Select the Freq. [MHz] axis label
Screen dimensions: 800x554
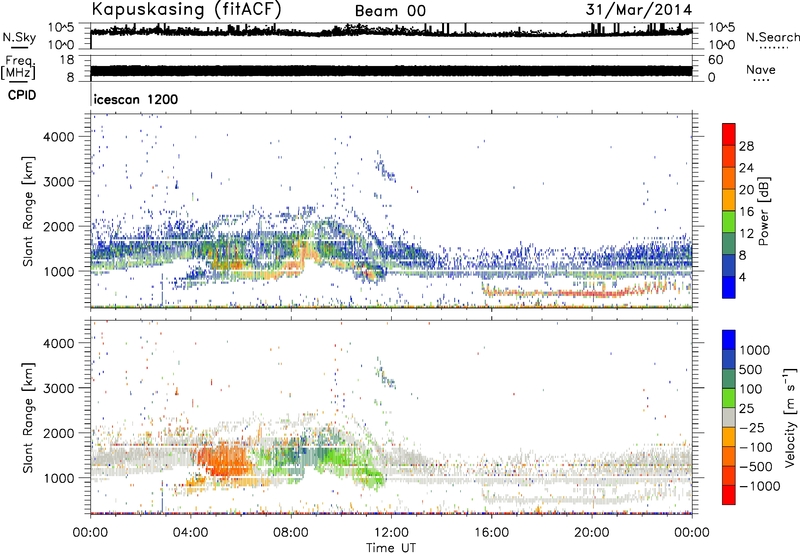click(18, 68)
